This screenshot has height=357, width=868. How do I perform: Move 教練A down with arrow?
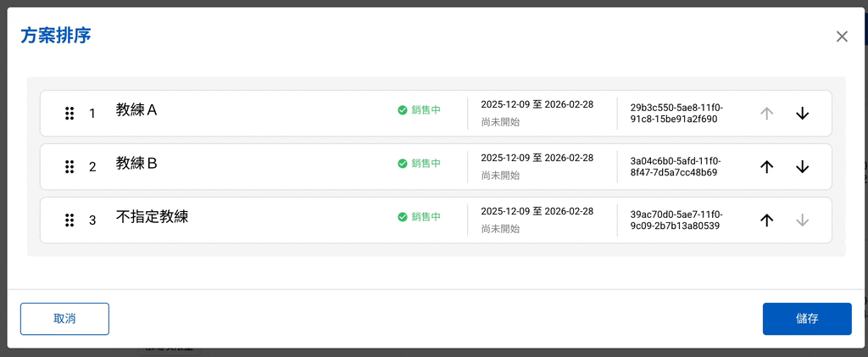[802, 114]
